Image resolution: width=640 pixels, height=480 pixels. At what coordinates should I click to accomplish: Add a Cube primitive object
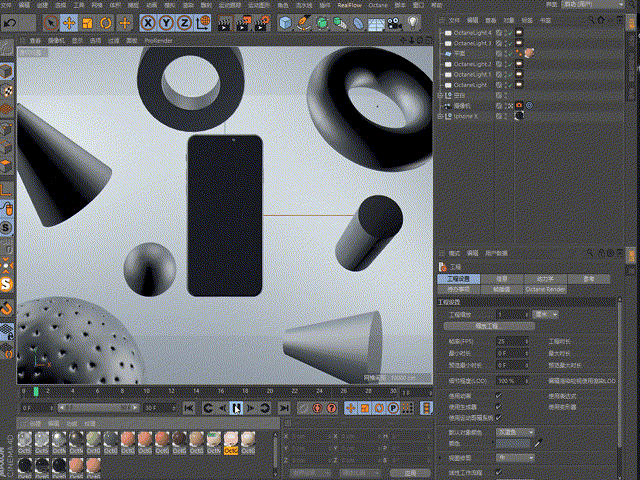click(286, 23)
